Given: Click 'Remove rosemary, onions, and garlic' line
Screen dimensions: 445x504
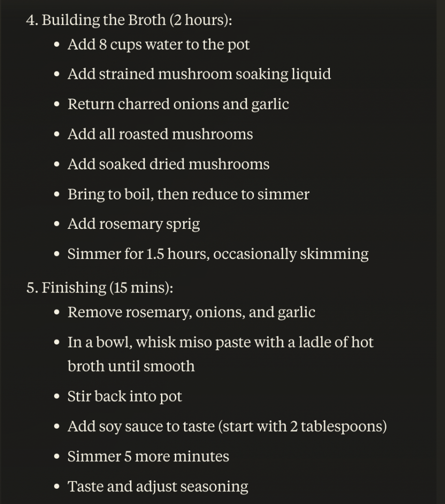Looking at the screenshot, I should [x=191, y=313].
